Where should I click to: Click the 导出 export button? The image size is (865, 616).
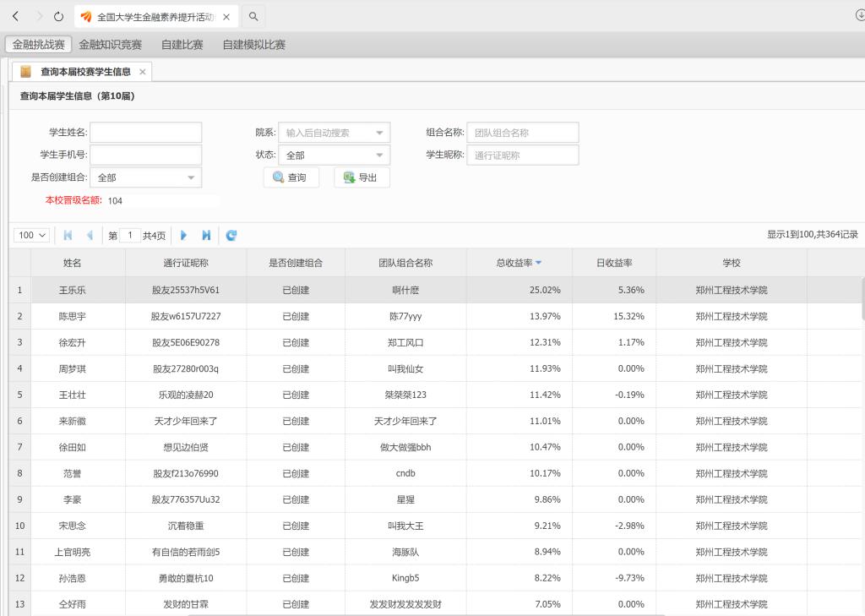coord(362,177)
